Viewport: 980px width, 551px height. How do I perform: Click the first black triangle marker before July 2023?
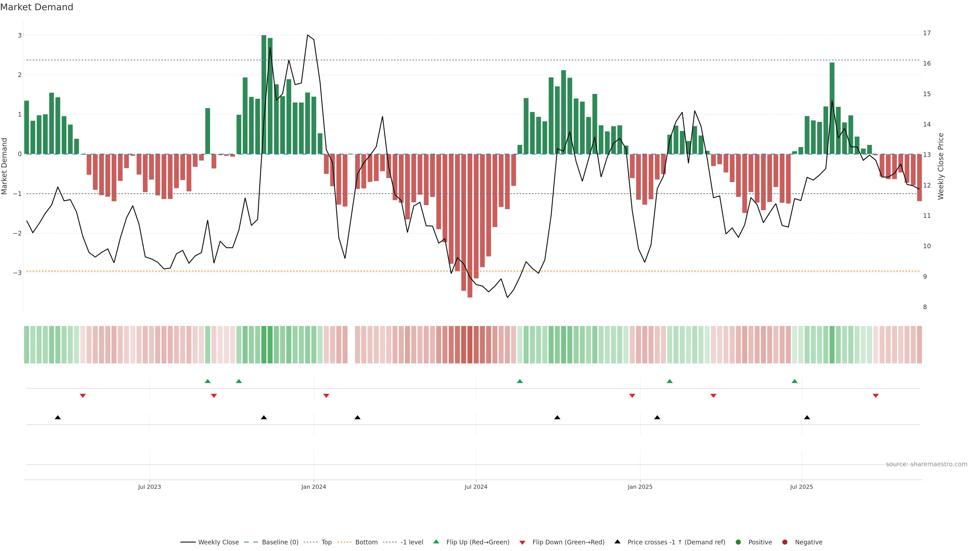[x=58, y=418]
